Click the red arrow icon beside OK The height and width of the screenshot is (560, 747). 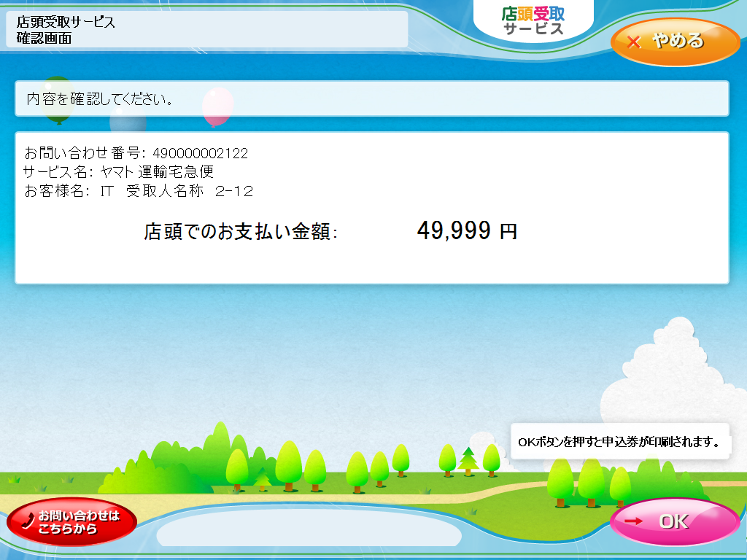point(634,521)
